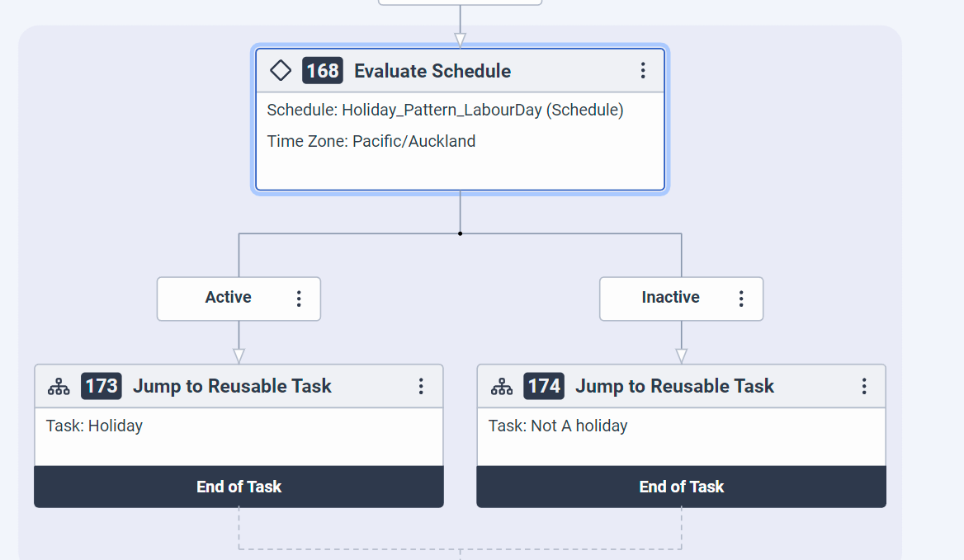Open the kebab menu on node 174

point(864,385)
